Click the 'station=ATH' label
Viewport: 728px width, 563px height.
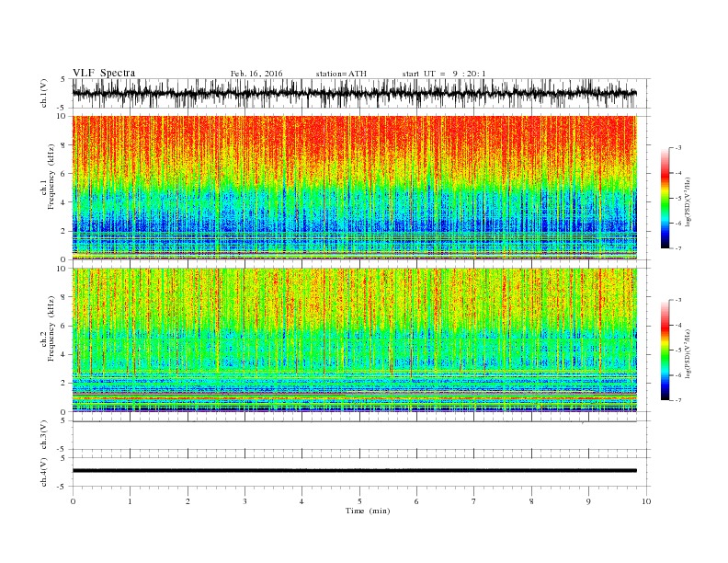point(341,74)
